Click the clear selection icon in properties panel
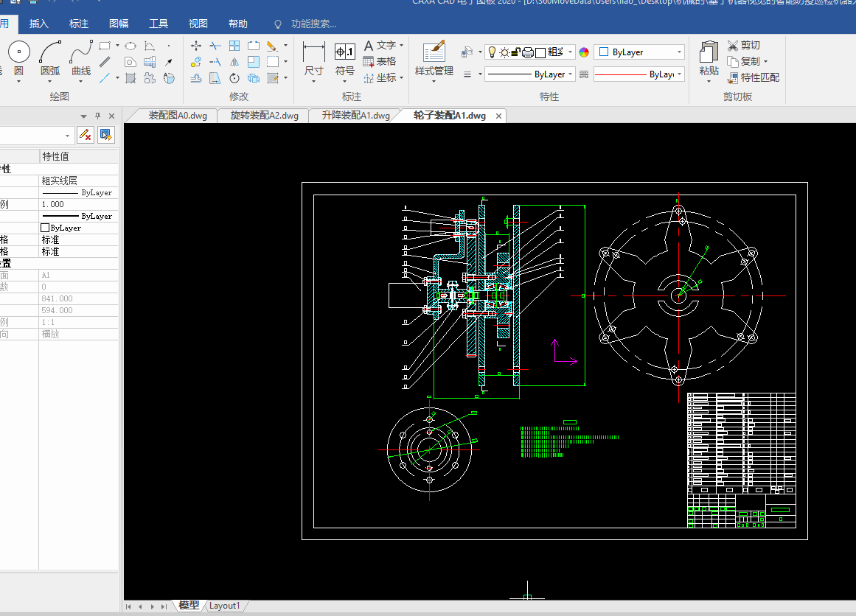 (86, 134)
